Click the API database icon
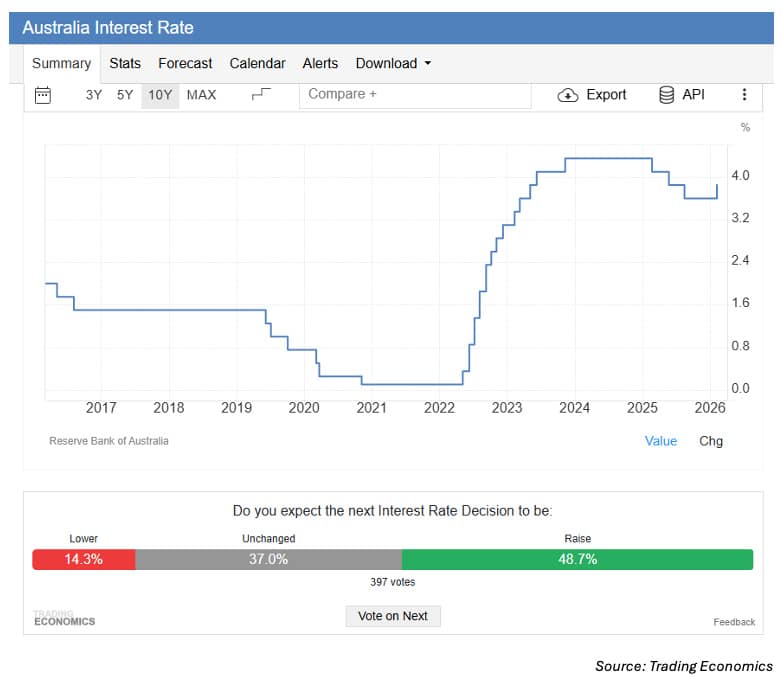782x678 pixels. click(x=666, y=94)
